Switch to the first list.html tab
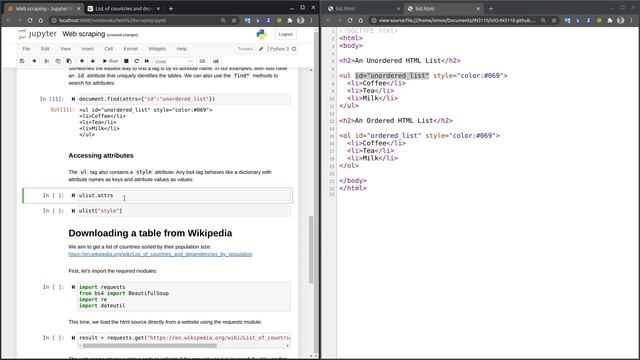The height and width of the screenshot is (360, 640). click(x=363, y=8)
